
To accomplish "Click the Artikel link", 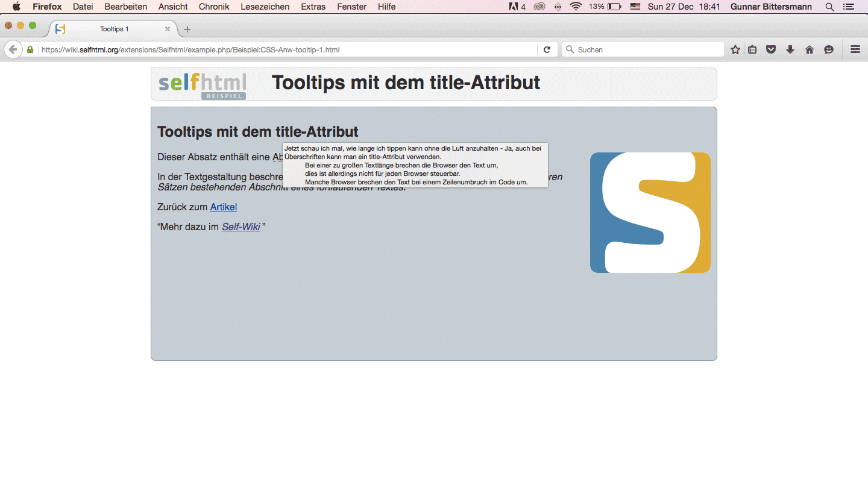I will tap(224, 207).
